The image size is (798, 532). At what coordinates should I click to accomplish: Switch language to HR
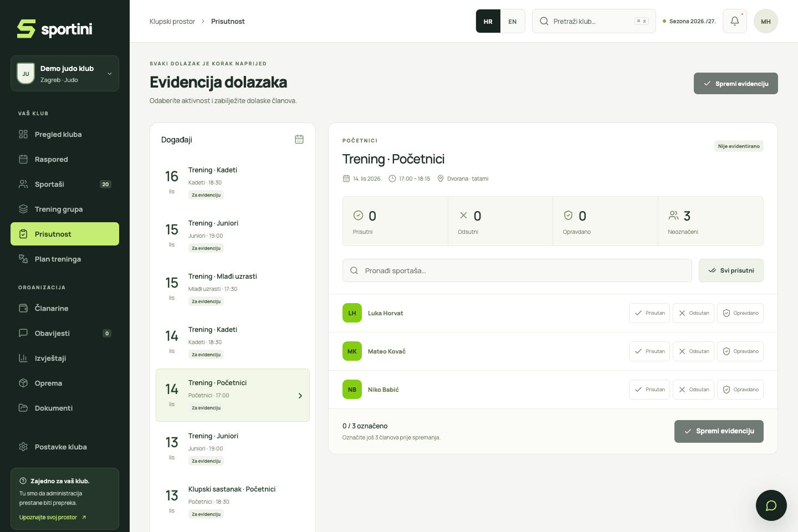(488, 21)
